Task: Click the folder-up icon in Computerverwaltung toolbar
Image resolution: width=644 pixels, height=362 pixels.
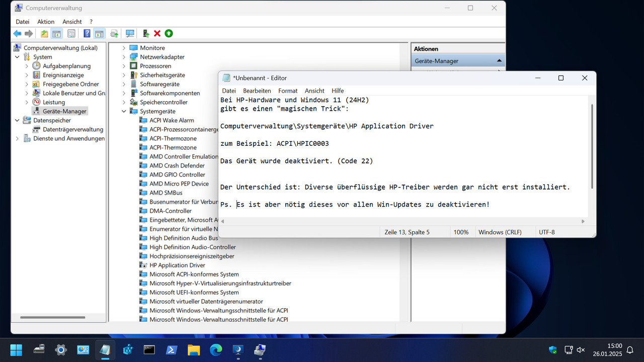Action: (x=44, y=34)
